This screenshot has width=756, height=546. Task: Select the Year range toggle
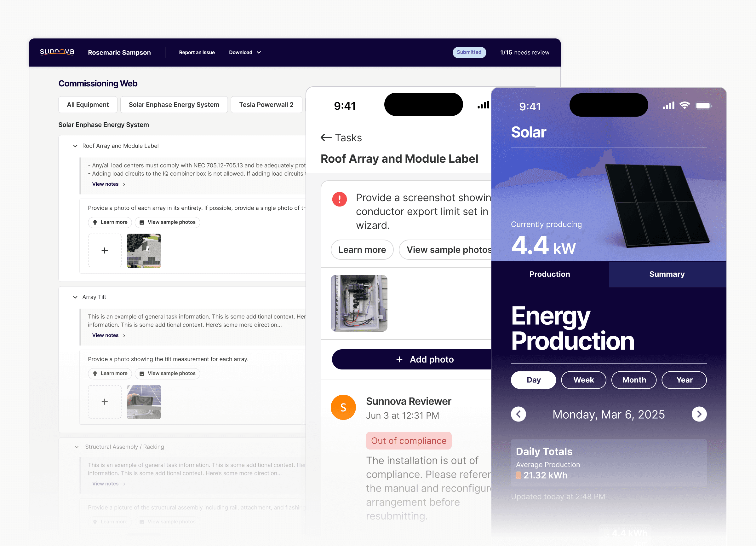684,380
